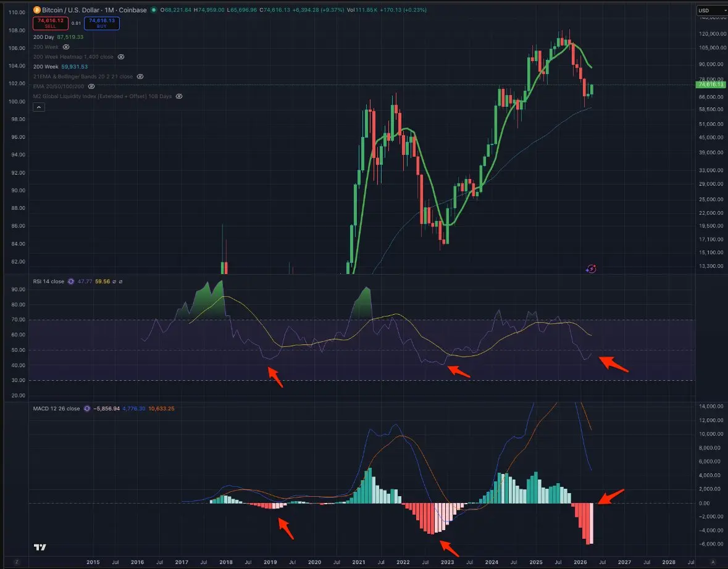The height and width of the screenshot is (569, 728).
Task: Click the Bitcoin symbol logo icon
Action: tap(36, 10)
